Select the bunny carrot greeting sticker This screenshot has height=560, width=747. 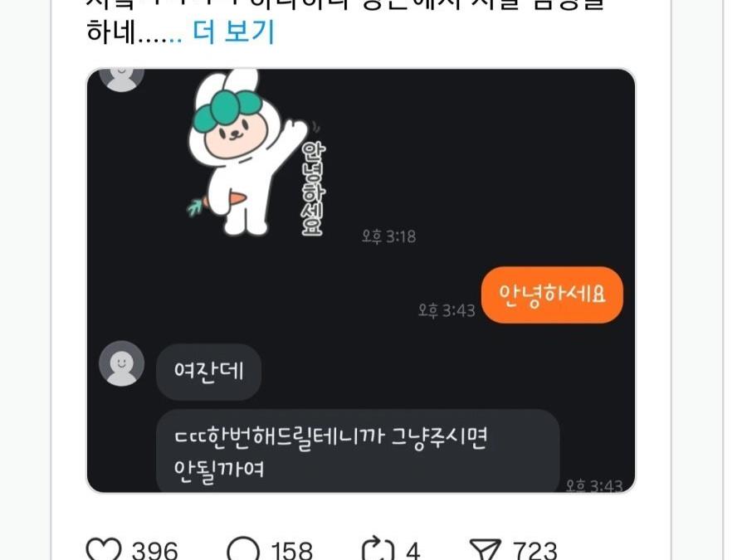point(257,153)
